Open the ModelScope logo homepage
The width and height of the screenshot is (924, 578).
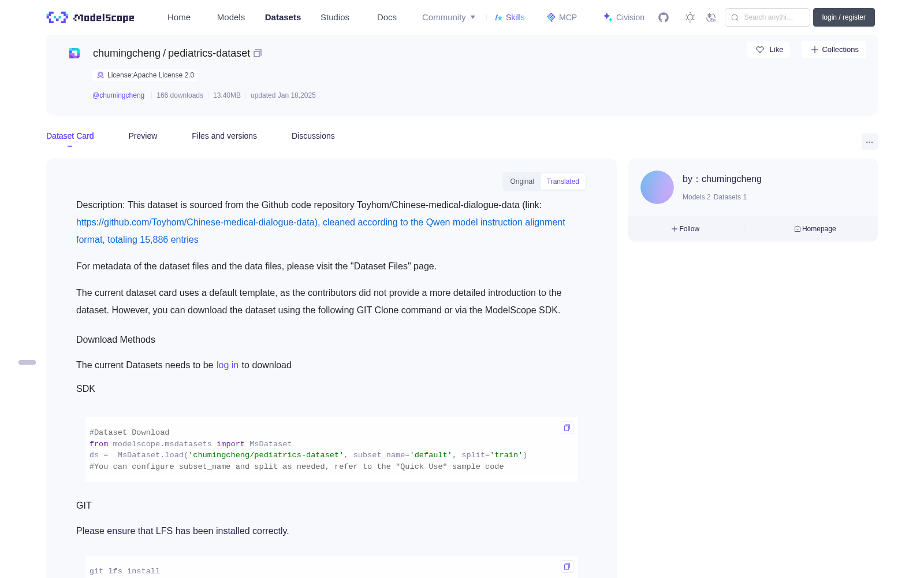tap(91, 17)
